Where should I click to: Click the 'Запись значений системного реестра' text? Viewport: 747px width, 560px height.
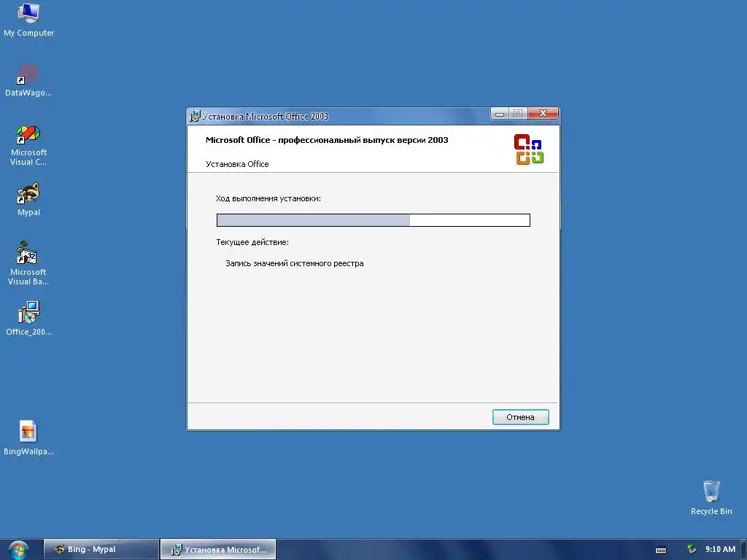point(295,263)
